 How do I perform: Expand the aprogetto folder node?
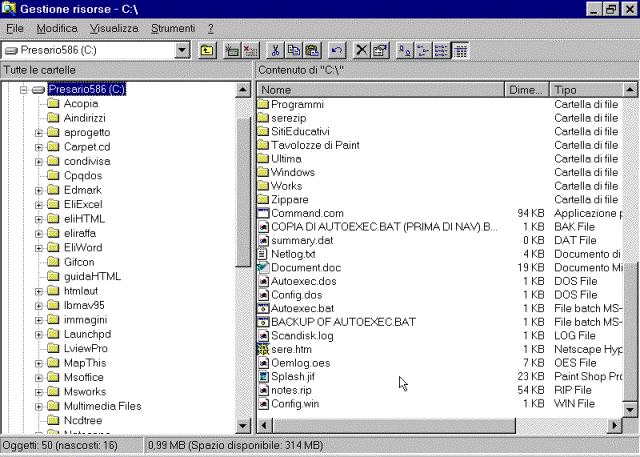[x=38, y=133]
